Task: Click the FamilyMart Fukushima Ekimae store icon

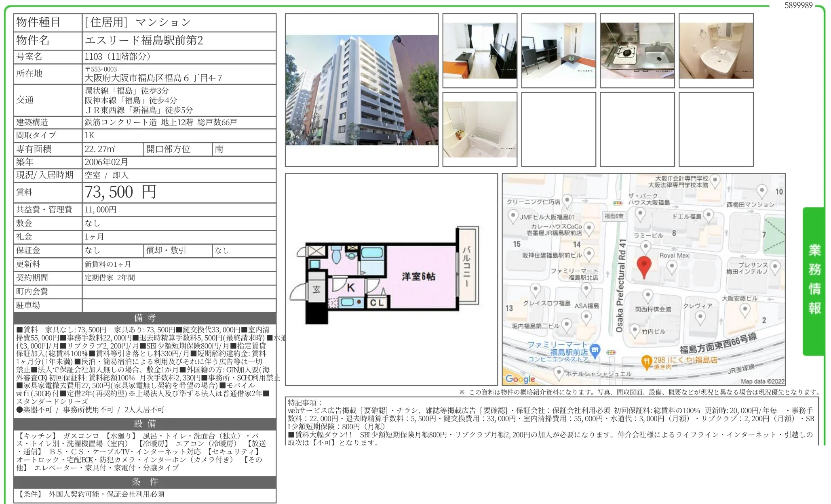Action: pyautogui.click(x=595, y=350)
